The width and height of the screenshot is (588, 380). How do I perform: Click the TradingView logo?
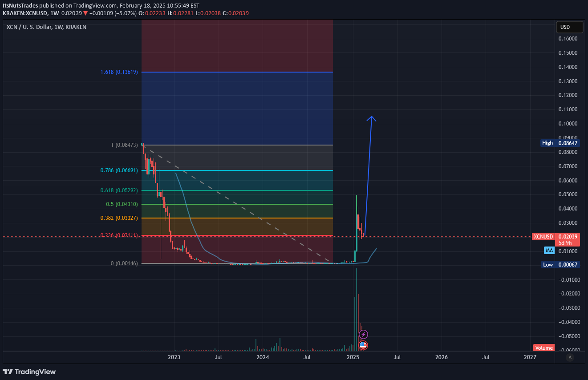pyautogui.click(x=29, y=372)
